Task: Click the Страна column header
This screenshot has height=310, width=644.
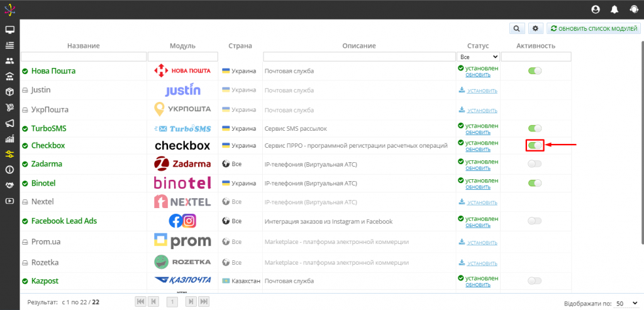Action: 240,45
